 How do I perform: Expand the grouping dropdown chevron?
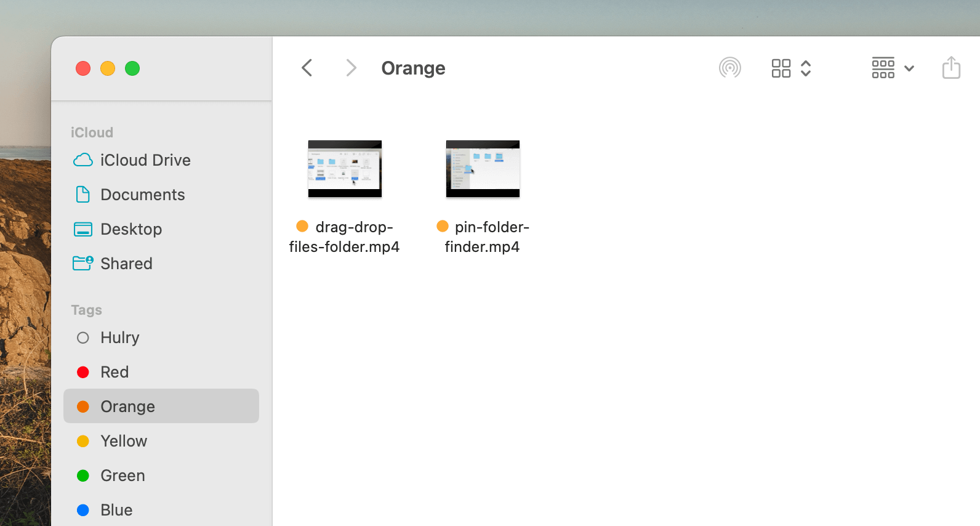tap(909, 68)
